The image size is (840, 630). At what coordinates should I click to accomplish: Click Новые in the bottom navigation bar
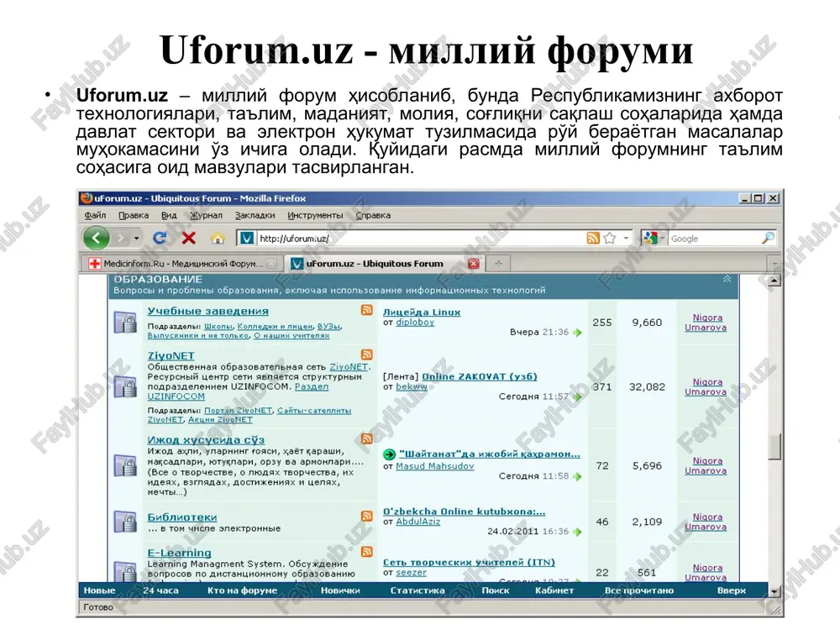point(100,591)
